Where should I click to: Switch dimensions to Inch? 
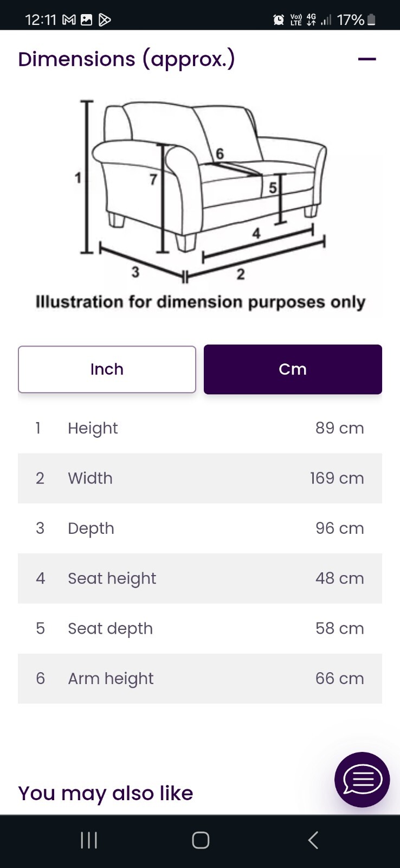tap(107, 369)
